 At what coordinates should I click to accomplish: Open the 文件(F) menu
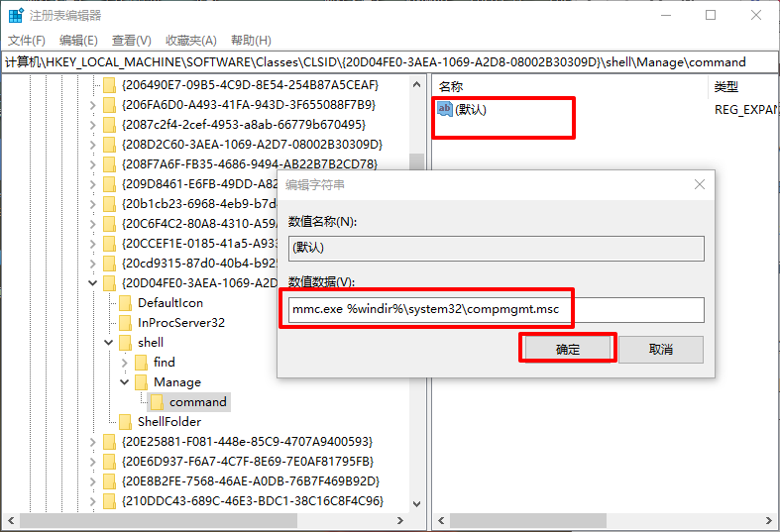(27, 41)
